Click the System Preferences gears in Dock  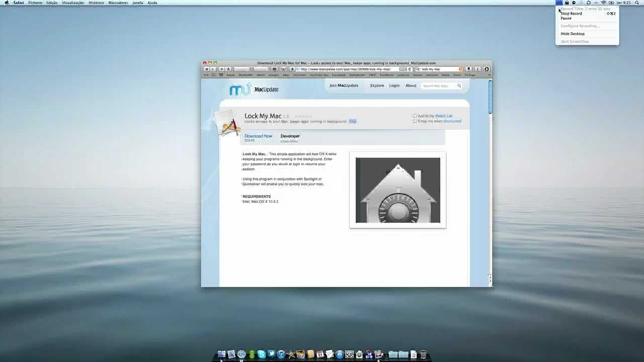(x=350, y=354)
